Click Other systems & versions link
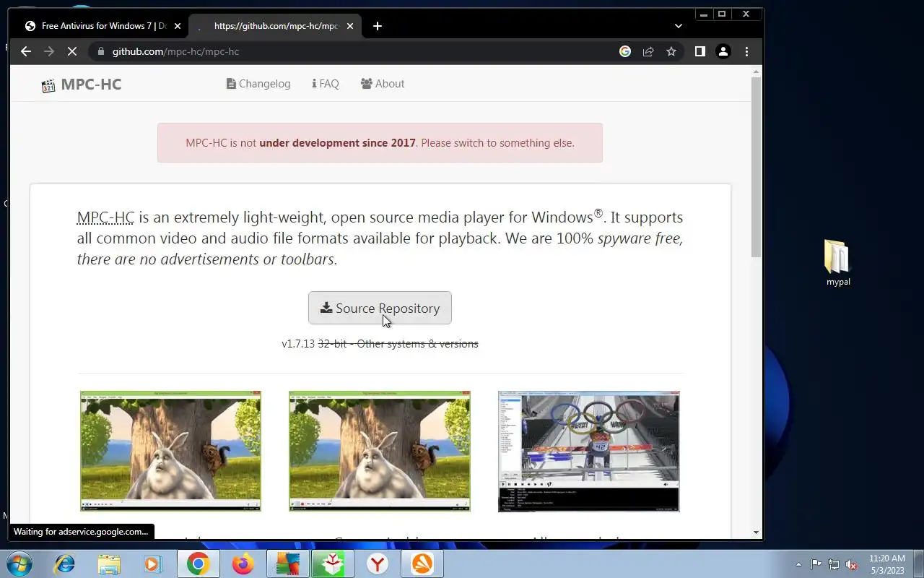 click(x=417, y=344)
